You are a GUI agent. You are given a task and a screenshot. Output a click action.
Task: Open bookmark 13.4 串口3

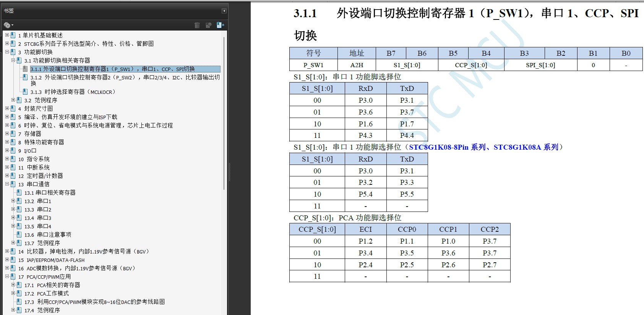(x=37, y=218)
